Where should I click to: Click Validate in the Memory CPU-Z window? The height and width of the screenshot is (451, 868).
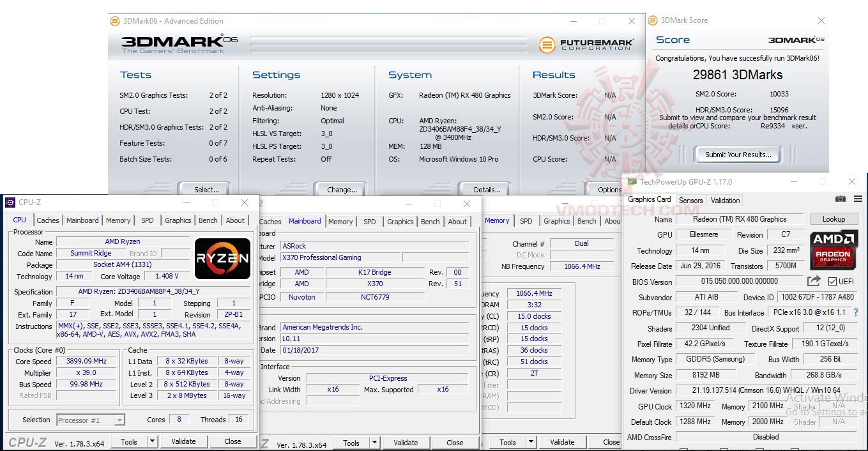point(562,442)
